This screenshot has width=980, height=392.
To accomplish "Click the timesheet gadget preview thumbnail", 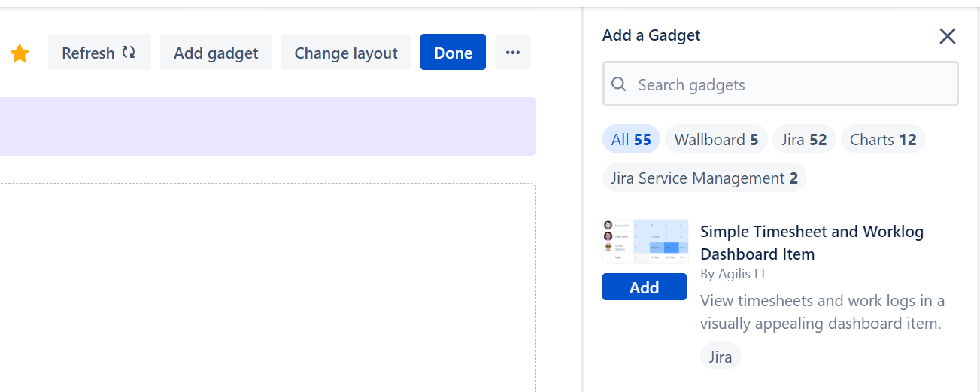I will [645, 241].
